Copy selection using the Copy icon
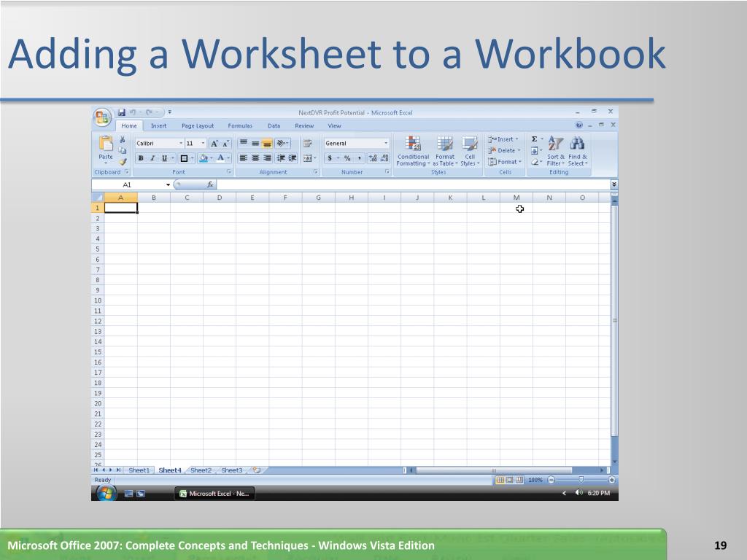This screenshot has height=560, width=747. (x=123, y=150)
